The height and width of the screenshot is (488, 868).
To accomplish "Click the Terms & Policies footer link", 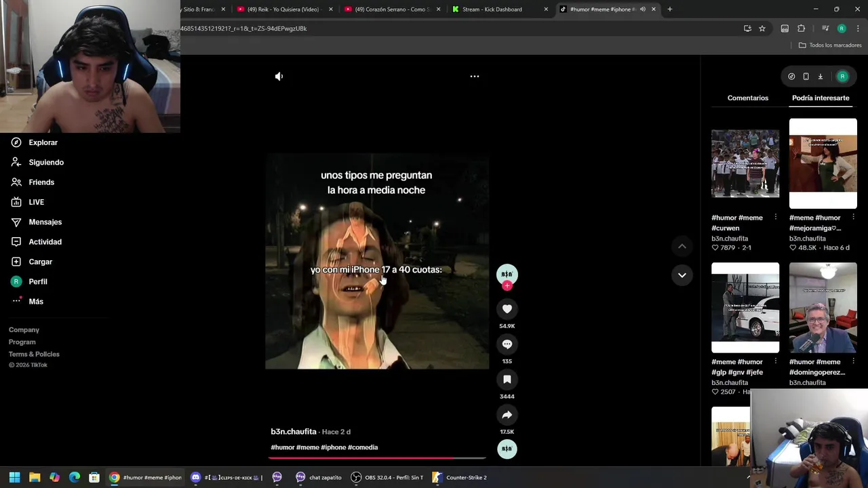I will tap(34, 354).
